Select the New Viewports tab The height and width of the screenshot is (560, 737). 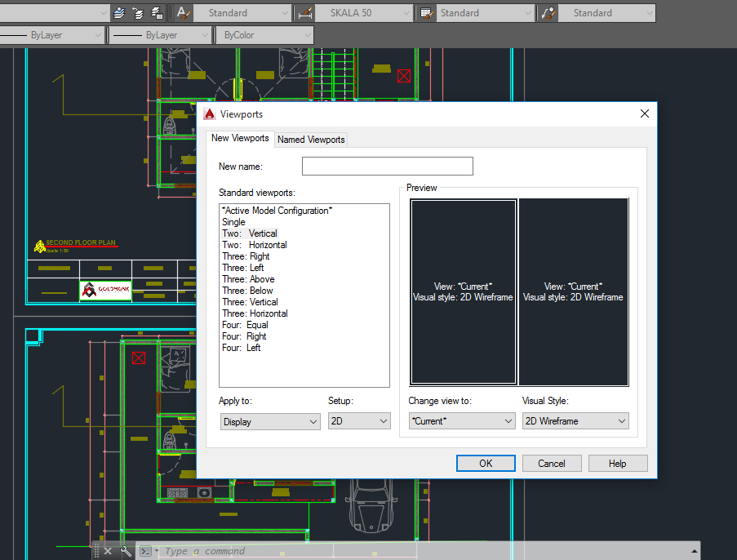239,138
